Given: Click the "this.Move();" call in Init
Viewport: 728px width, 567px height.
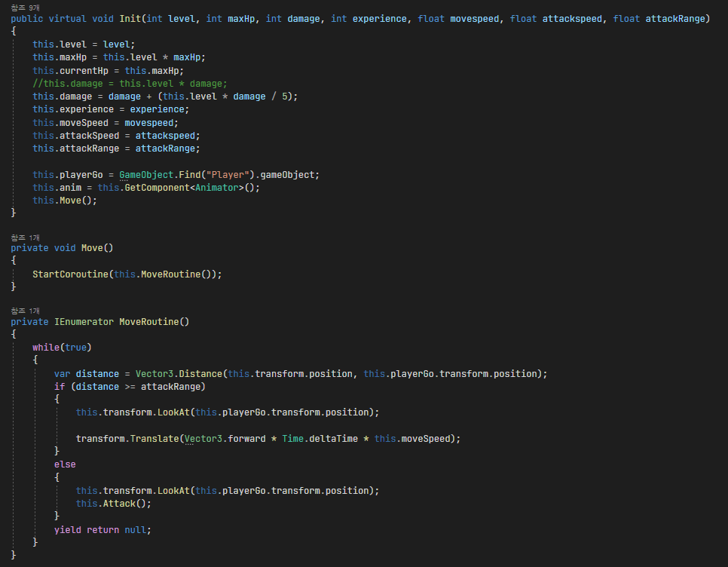Looking at the screenshot, I should click(x=65, y=201).
